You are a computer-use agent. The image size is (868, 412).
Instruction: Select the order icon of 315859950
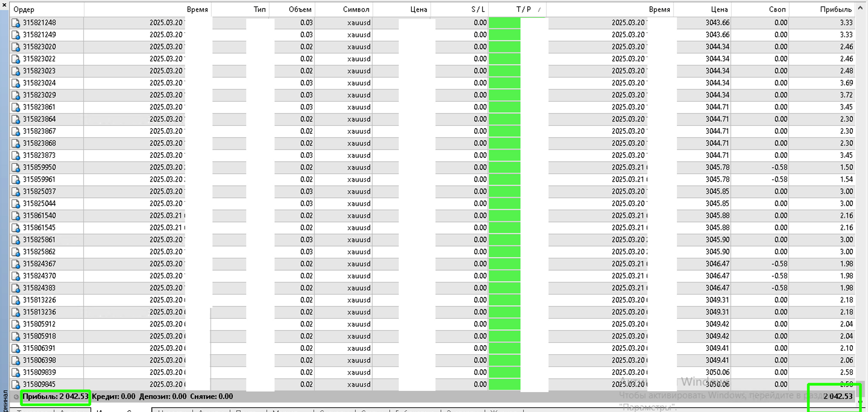coord(15,168)
